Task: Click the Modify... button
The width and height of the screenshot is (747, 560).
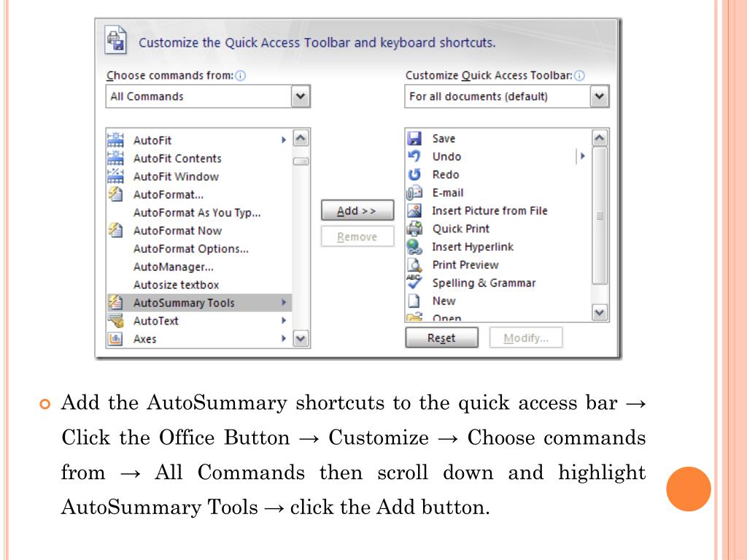Action: (x=526, y=338)
